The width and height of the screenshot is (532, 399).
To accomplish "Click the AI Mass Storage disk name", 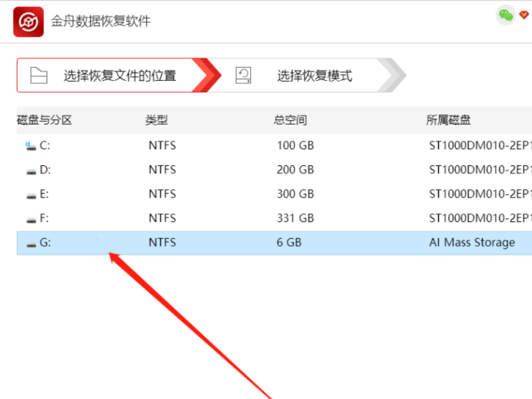I will pyautogui.click(x=472, y=242).
